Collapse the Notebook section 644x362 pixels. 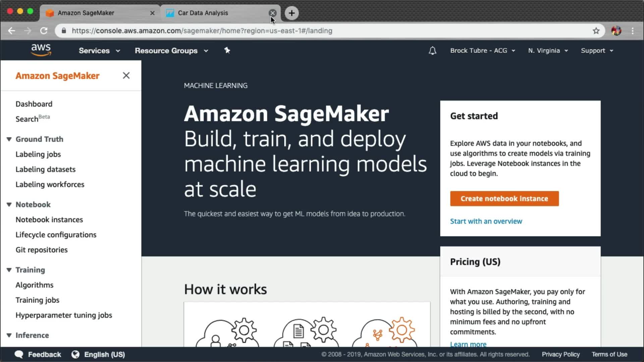click(9, 204)
